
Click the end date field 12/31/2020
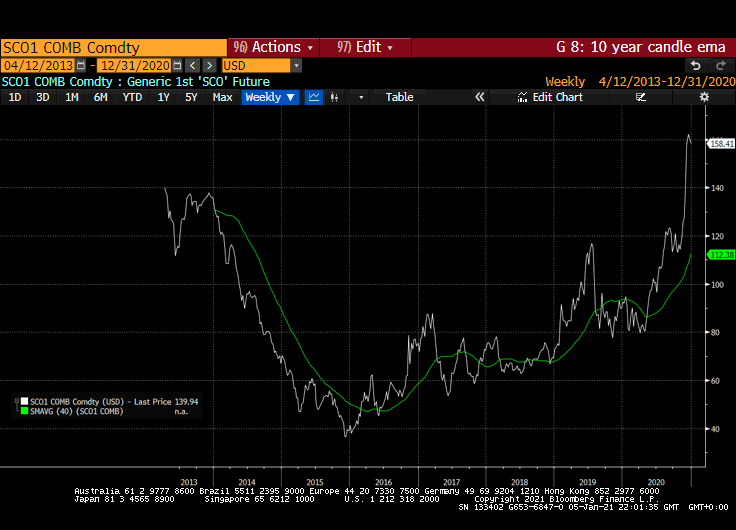tap(135, 65)
